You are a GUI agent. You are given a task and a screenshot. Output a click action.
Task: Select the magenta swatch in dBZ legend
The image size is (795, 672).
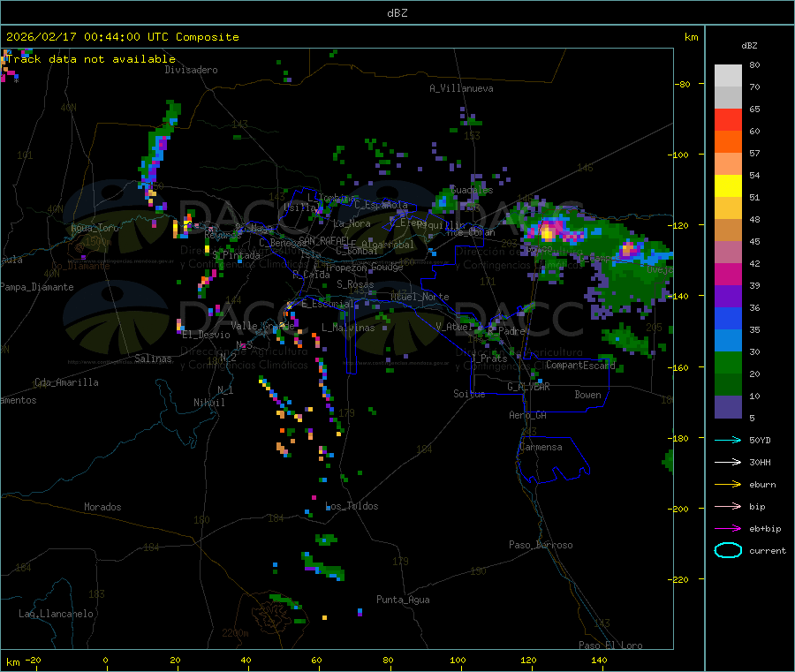tap(728, 274)
